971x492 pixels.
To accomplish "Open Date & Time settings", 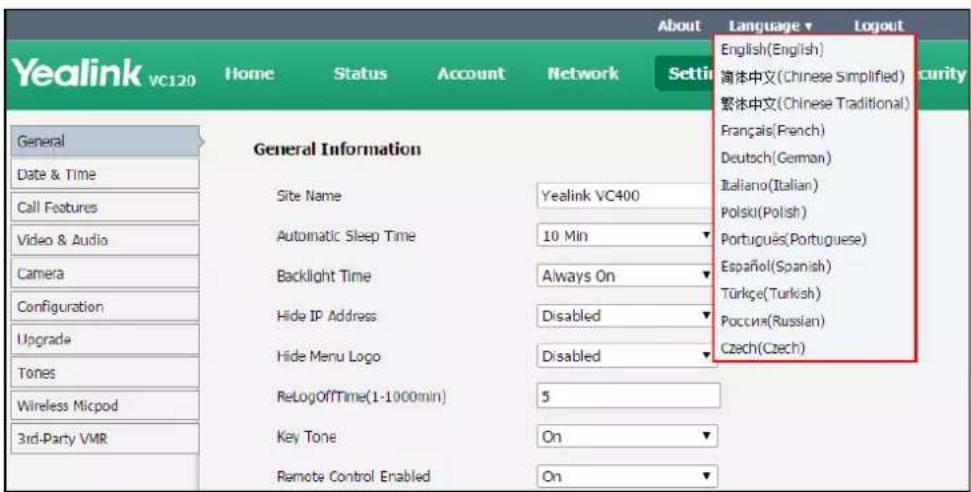I will 105,174.
